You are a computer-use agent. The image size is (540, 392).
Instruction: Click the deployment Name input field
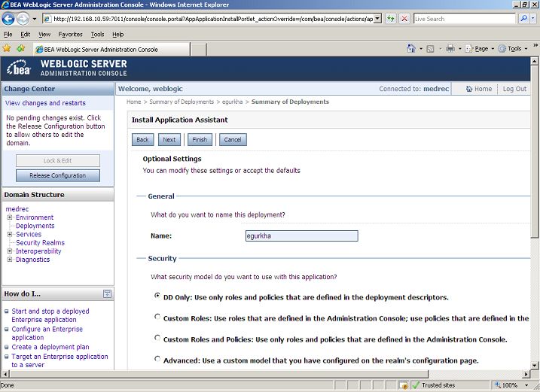[302, 236]
